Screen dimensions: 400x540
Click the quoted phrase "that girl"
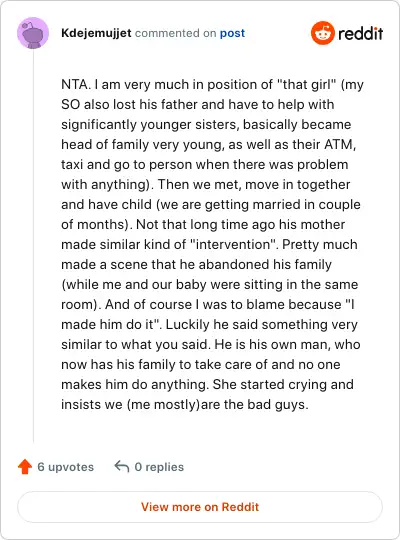click(x=306, y=84)
